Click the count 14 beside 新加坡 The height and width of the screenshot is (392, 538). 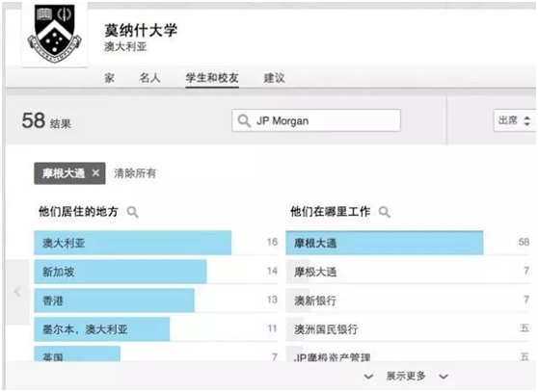[273, 271]
